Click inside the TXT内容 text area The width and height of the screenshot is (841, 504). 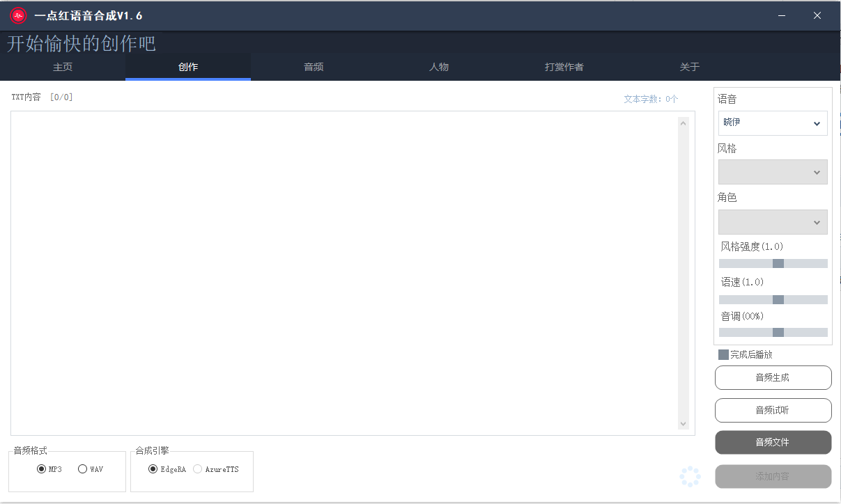point(345,273)
